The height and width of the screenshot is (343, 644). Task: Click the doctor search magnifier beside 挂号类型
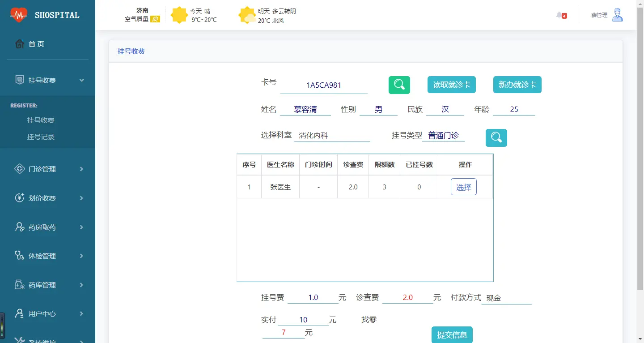coord(496,138)
